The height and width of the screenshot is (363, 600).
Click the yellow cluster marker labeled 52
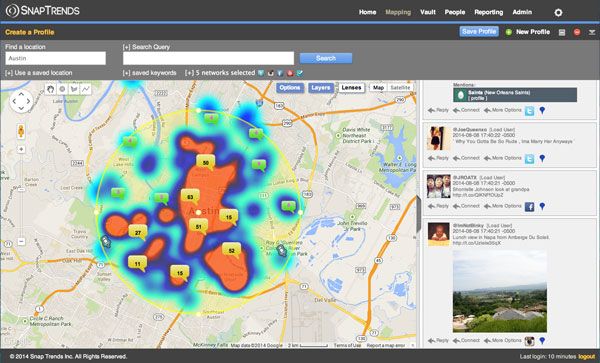pyautogui.click(x=232, y=251)
